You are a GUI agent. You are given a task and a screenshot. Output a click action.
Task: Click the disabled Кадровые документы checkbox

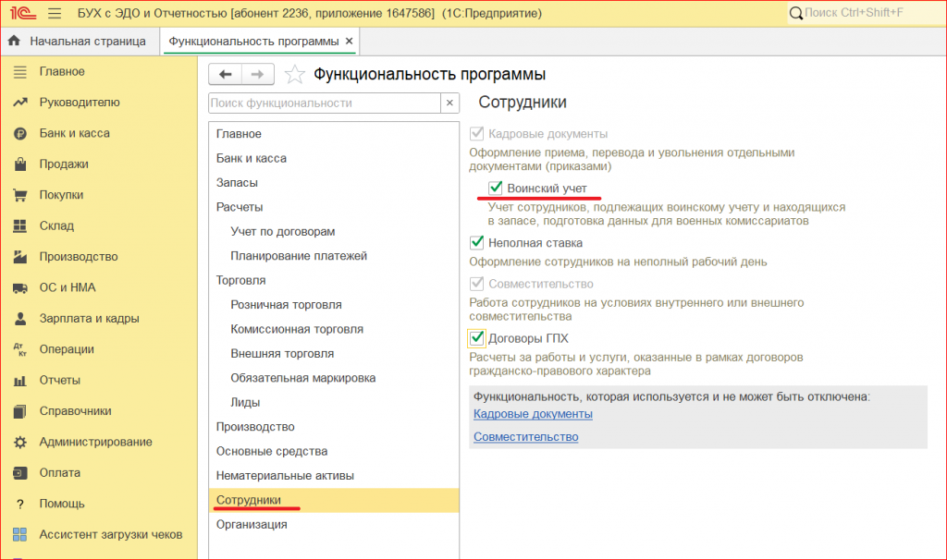pyautogui.click(x=476, y=133)
